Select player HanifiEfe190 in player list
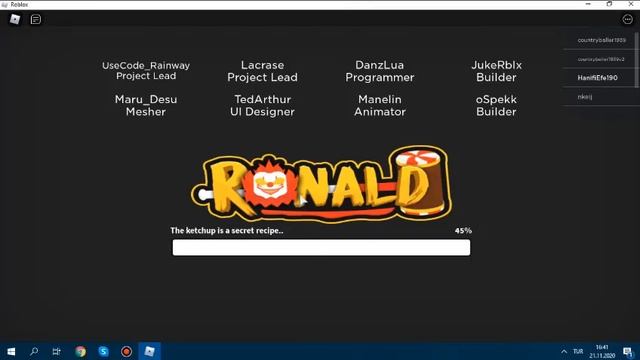Viewport: 640px width, 360px height. coord(598,78)
